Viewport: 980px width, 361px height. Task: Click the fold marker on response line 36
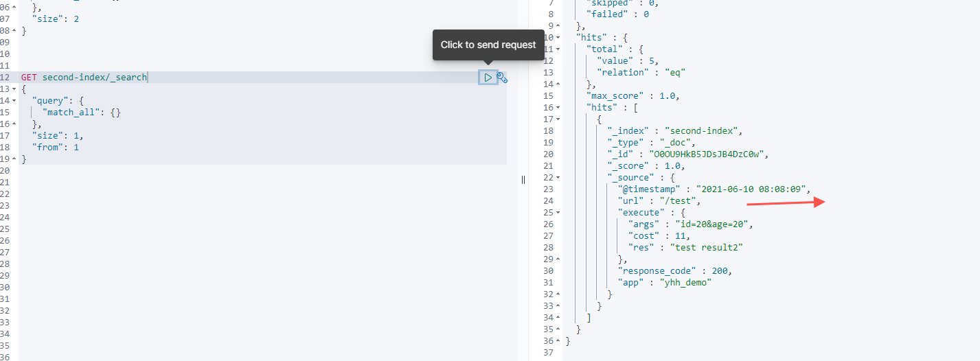pos(558,341)
